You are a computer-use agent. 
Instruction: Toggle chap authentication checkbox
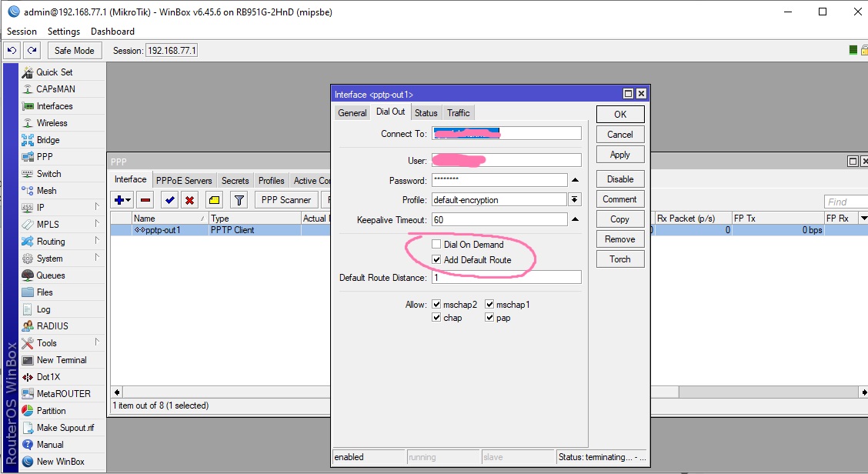[x=436, y=317]
